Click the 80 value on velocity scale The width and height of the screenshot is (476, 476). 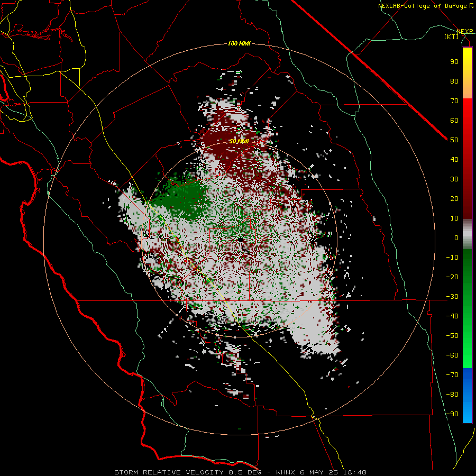[x=454, y=81]
